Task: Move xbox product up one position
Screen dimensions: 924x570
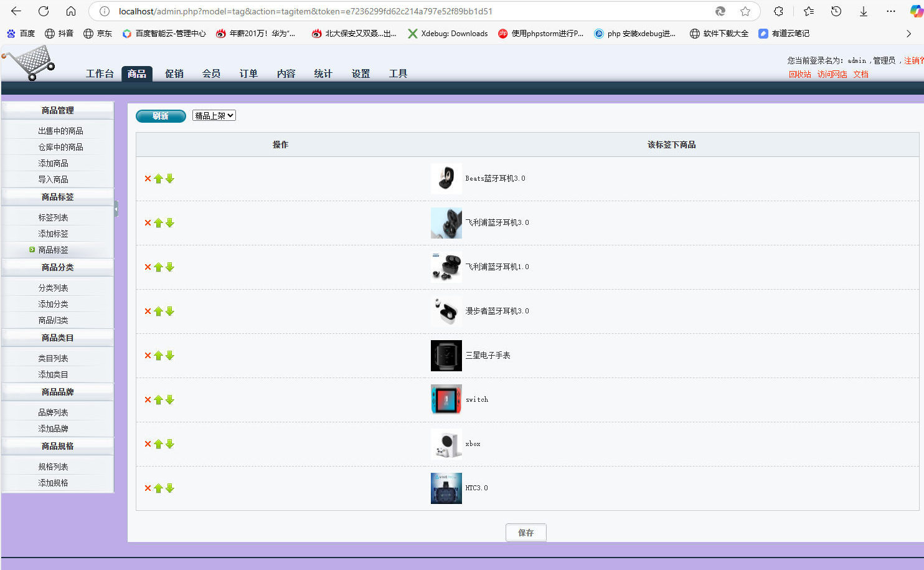Action: pos(158,444)
